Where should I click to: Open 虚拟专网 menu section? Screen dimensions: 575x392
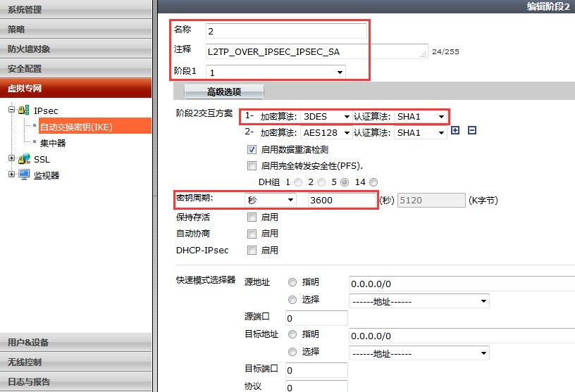click(x=75, y=88)
